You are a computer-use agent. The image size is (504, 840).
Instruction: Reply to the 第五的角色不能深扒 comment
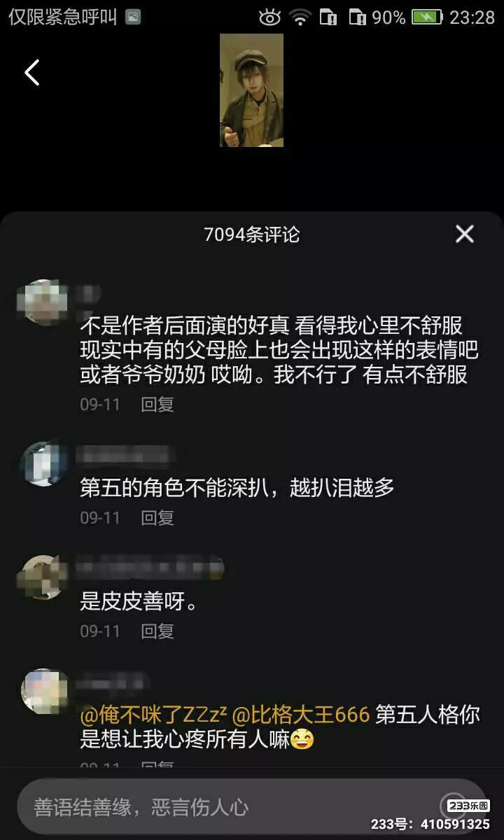[157, 517]
